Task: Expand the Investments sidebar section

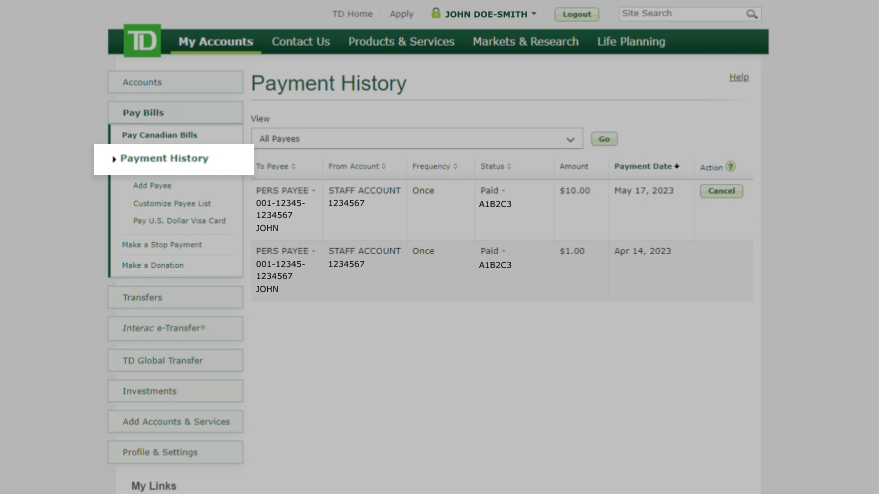Action: pyautogui.click(x=175, y=391)
